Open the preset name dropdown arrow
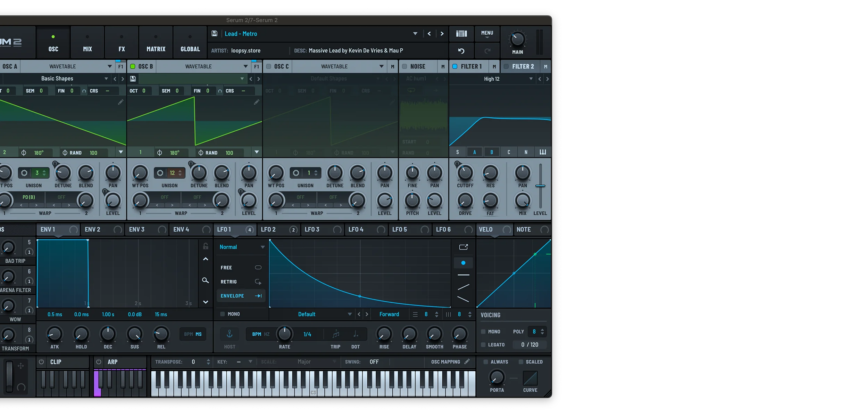Screen dimensions: 868x417 pyautogui.click(x=415, y=34)
